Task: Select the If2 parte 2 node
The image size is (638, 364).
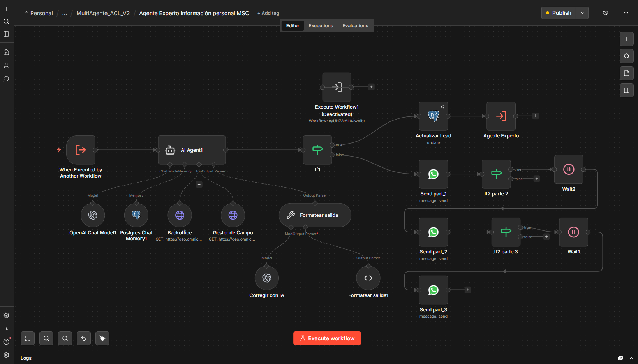Action: pyautogui.click(x=496, y=174)
